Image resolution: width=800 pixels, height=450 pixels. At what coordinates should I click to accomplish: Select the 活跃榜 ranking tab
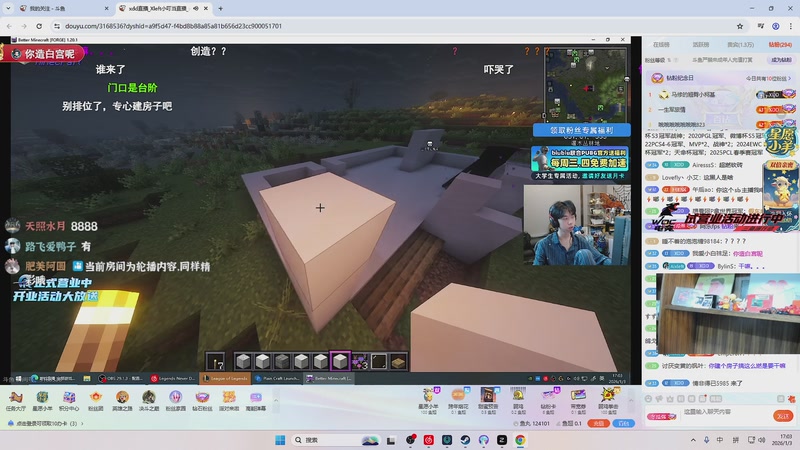pyautogui.click(x=701, y=45)
